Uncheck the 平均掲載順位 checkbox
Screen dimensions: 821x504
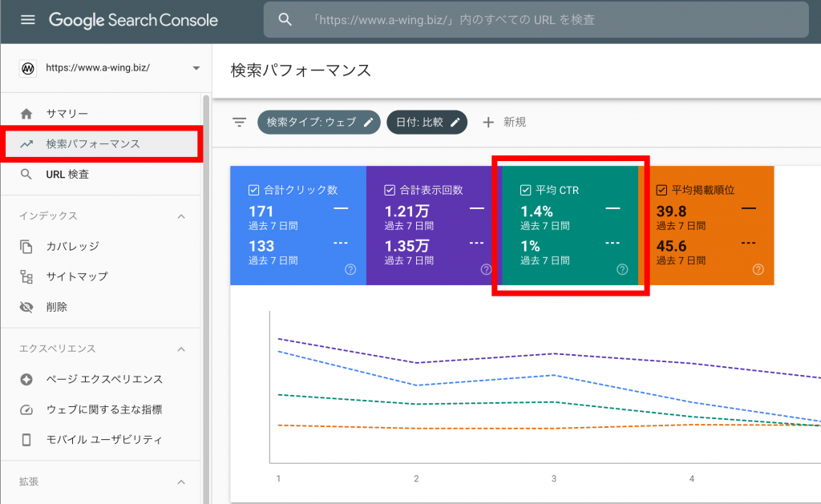coord(661,190)
